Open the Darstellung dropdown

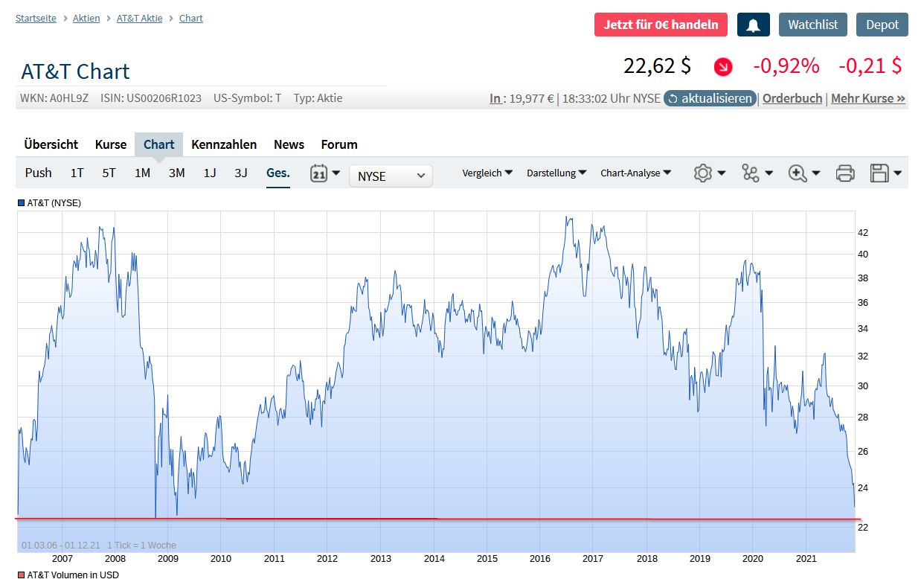click(x=556, y=173)
